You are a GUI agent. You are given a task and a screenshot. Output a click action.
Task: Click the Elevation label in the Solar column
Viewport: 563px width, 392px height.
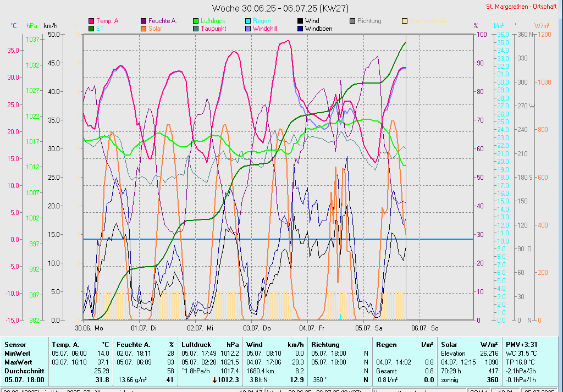(x=453, y=354)
